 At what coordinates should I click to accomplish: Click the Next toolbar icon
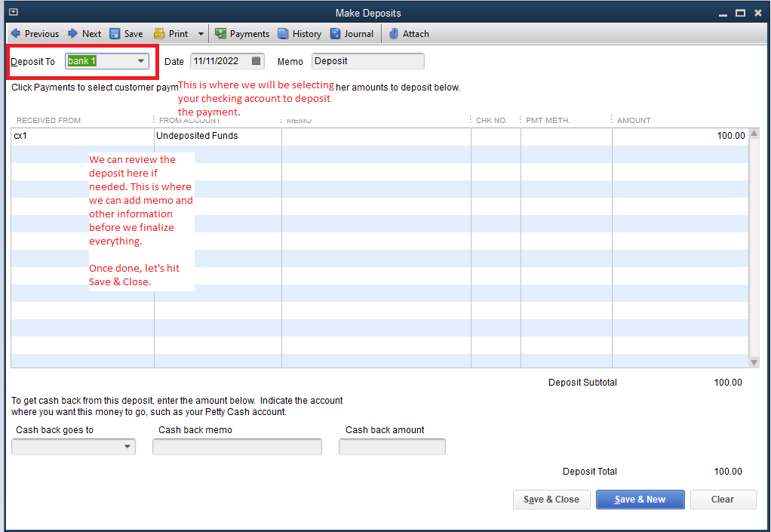click(x=84, y=33)
